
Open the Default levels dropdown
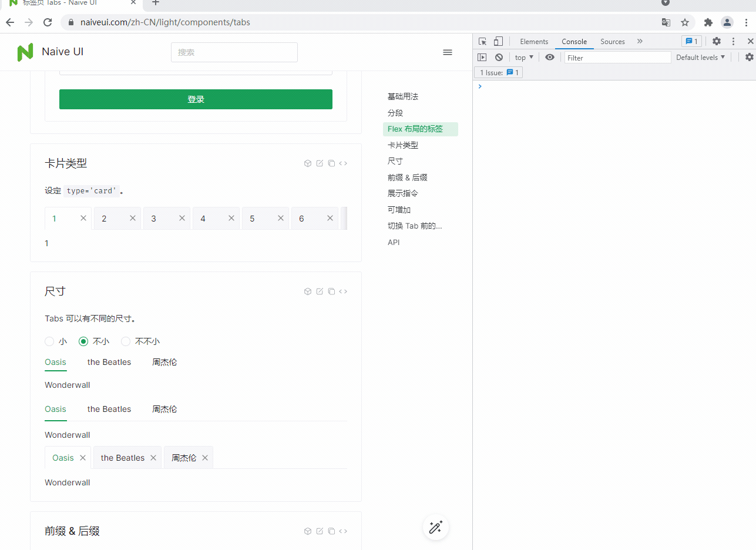point(700,57)
